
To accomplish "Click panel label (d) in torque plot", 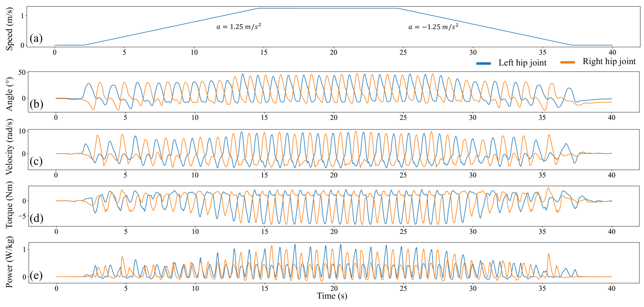I will [x=36, y=218].
